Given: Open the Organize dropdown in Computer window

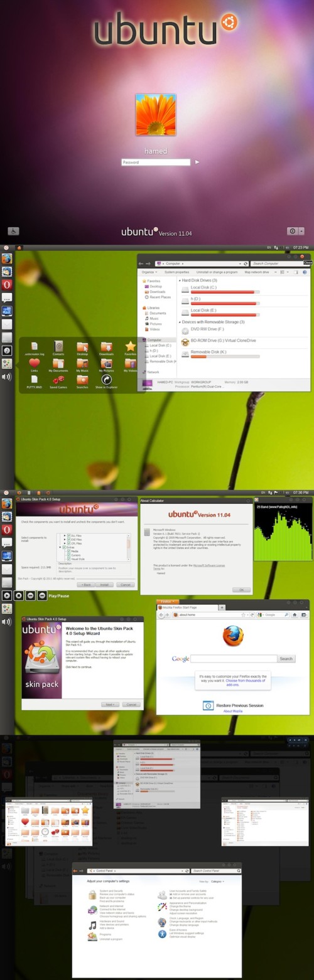Looking at the screenshot, I should [x=149, y=272].
